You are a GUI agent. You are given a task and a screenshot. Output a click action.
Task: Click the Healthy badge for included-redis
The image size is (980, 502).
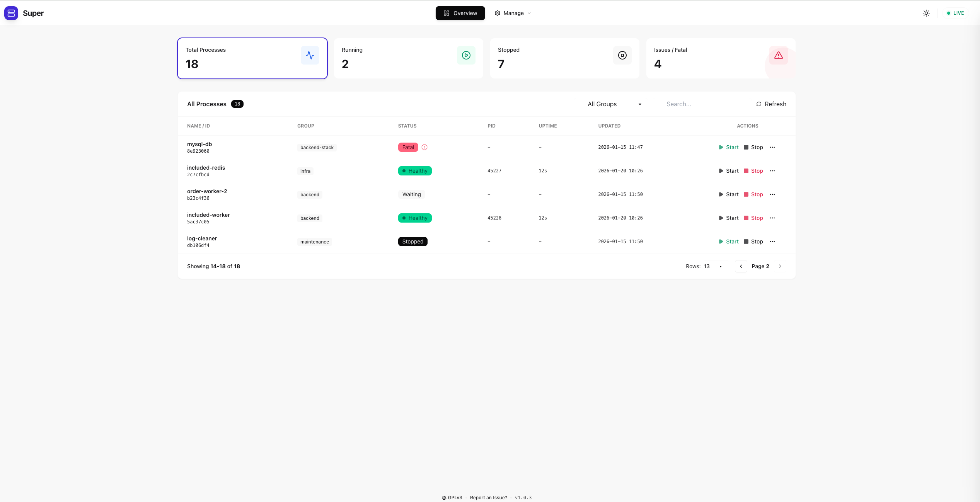pyautogui.click(x=415, y=171)
